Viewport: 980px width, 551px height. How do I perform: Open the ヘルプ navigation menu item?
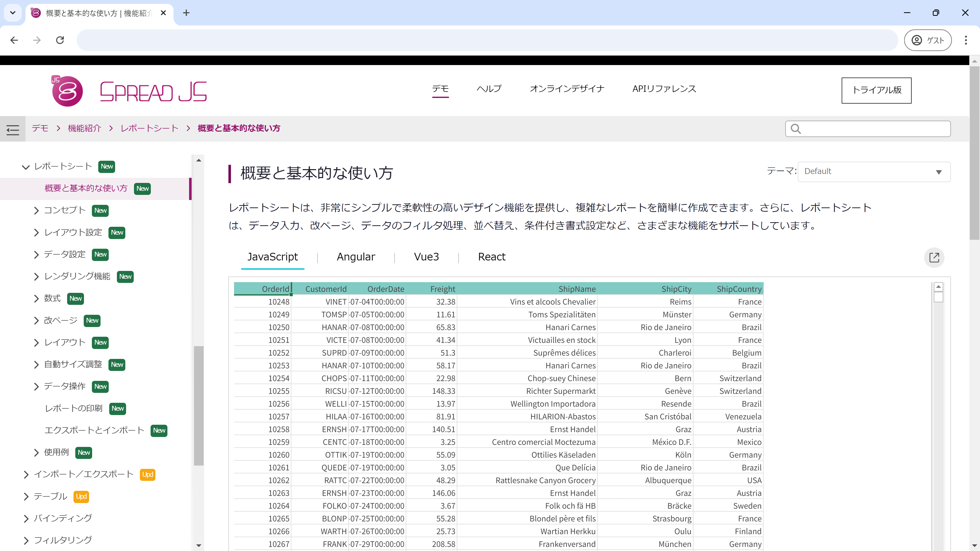coord(489,89)
